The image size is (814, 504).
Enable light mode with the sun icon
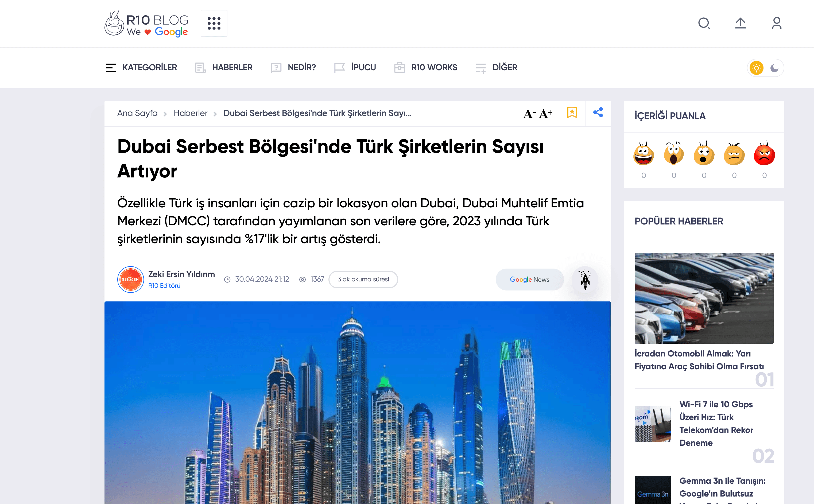coord(756,68)
